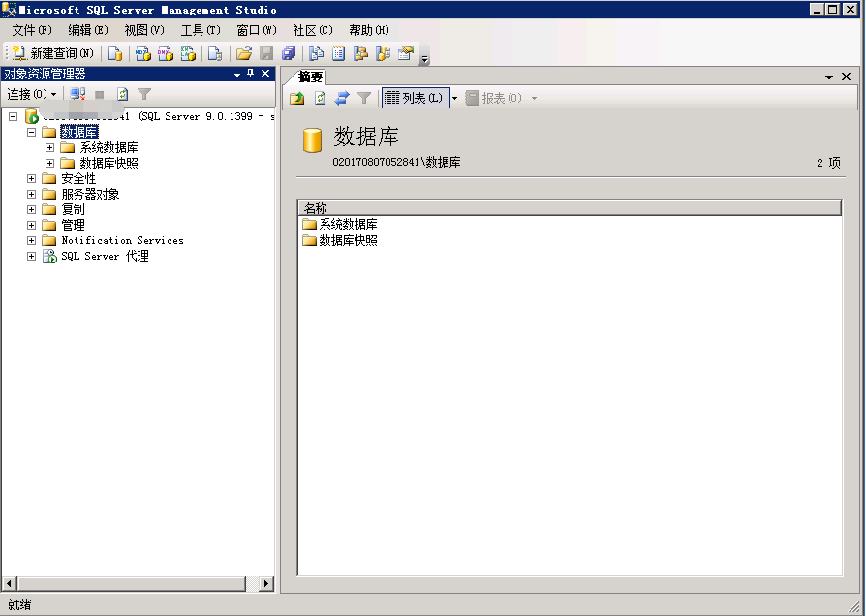Expand the 安全性 tree node
The width and height of the screenshot is (866, 616).
point(32,178)
